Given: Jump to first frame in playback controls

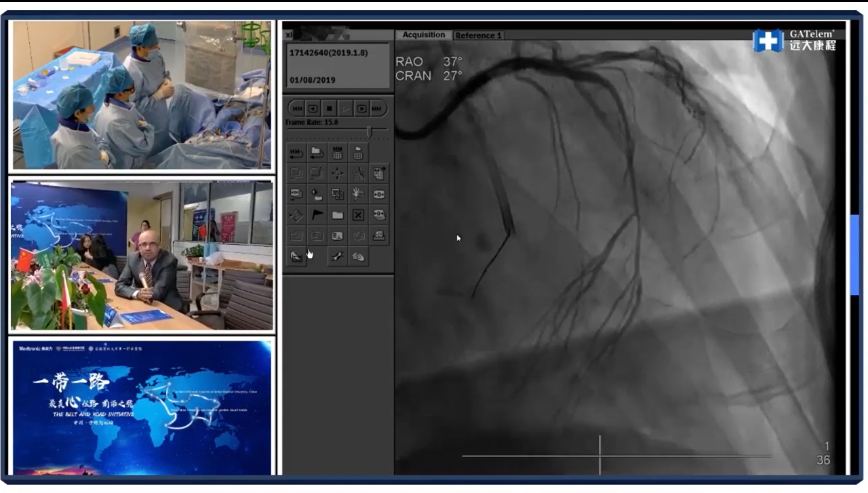Looking at the screenshot, I should point(298,109).
